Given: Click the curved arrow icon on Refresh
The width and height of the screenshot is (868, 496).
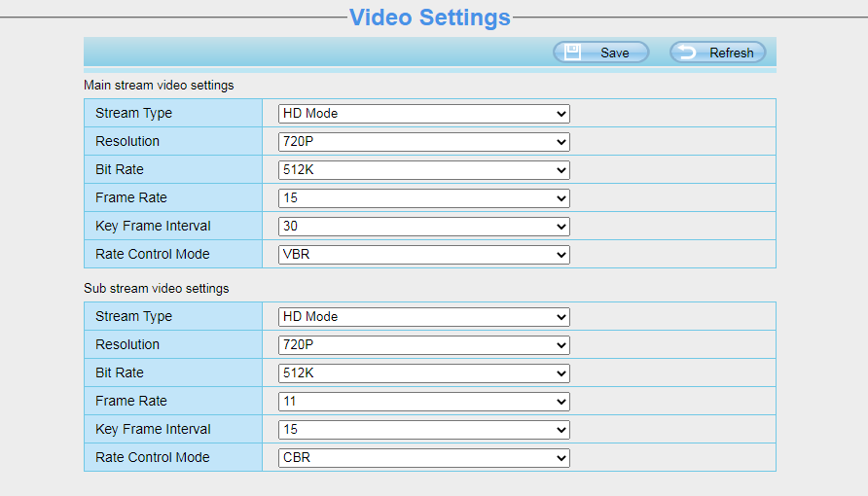Looking at the screenshot, I should pyautogui.click(x=688, y=53).
